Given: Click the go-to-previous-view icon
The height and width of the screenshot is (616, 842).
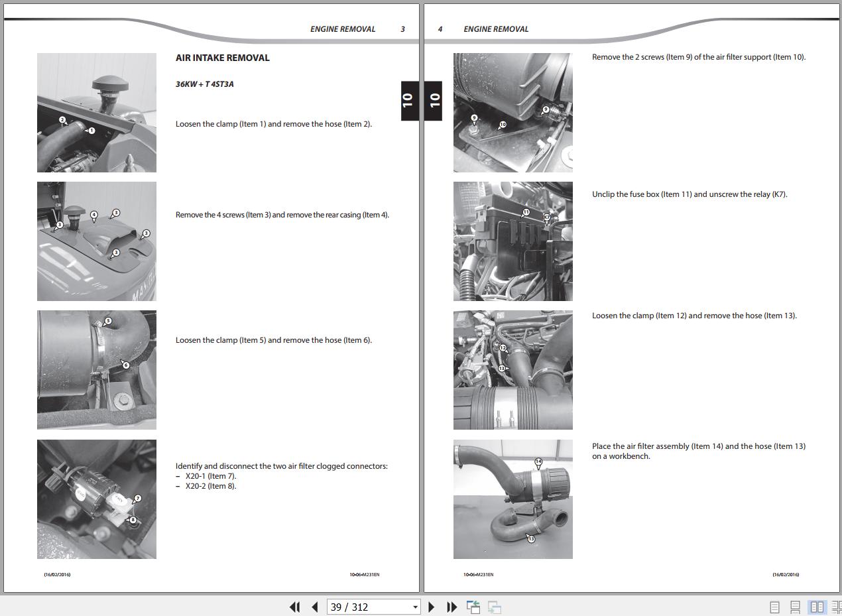Looking at the screenshot, I should coord(473,607).
